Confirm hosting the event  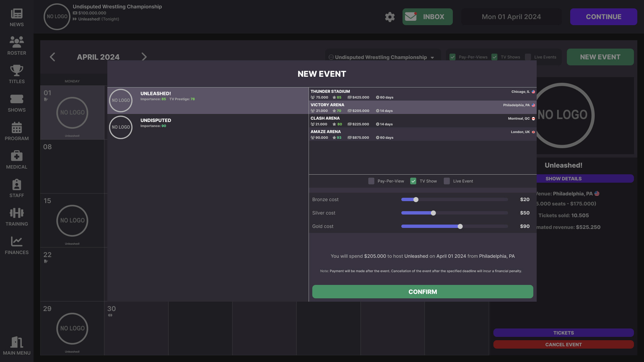tap(422, 292)
